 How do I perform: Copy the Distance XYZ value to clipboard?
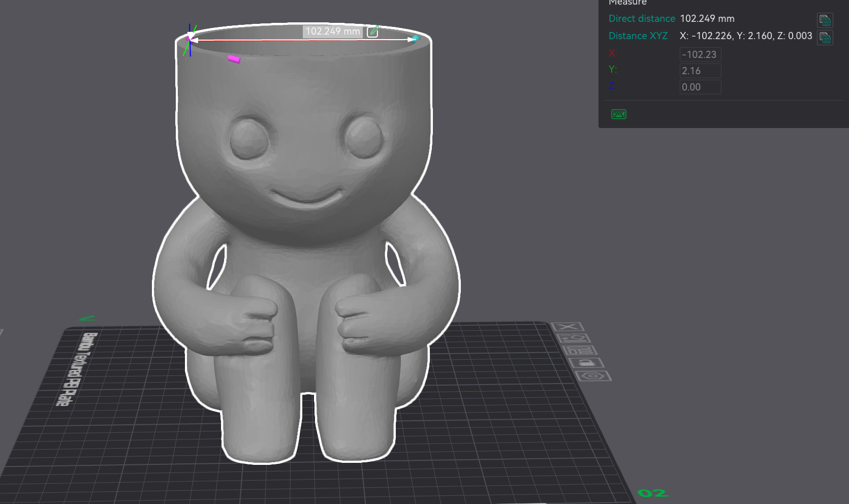point(825,37)
